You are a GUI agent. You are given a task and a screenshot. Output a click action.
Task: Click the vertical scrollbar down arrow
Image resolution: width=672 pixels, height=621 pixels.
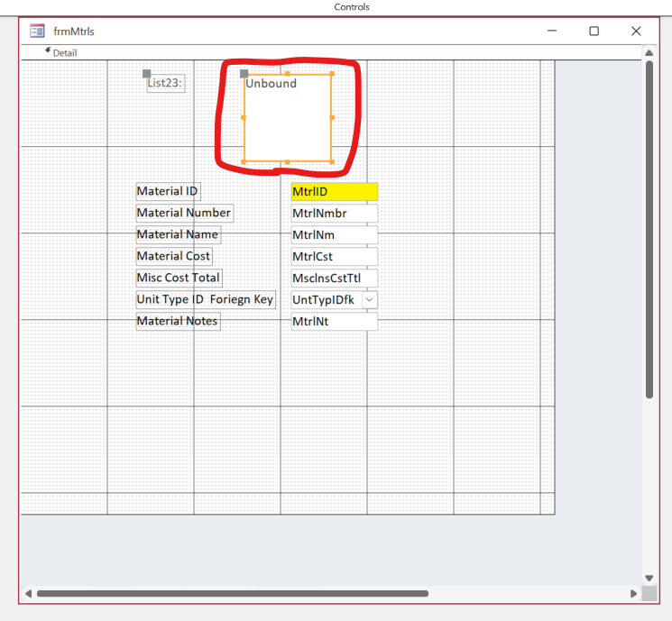tap(649, 578)
